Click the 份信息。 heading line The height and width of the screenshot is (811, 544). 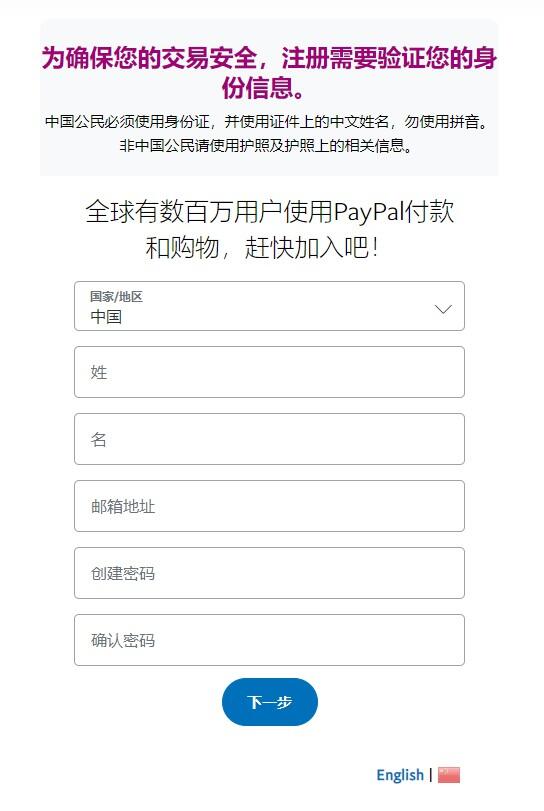click(x=263, y=88)
